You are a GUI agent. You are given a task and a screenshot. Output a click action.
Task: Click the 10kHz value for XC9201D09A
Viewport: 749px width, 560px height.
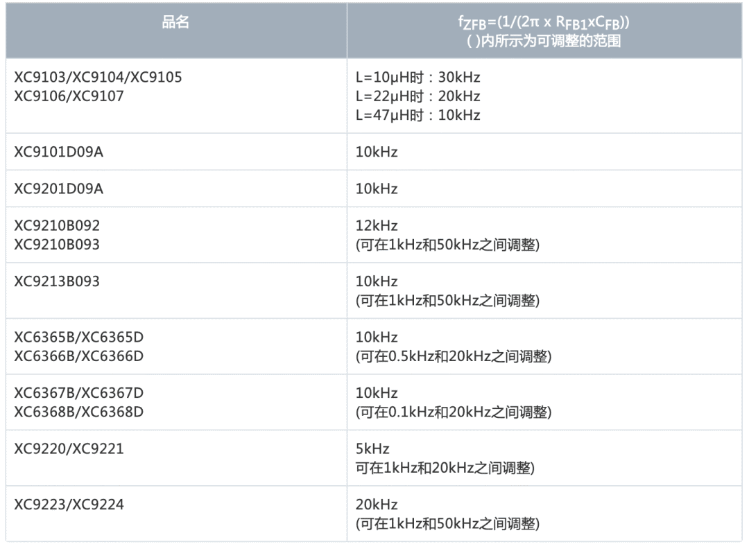[377, 189]
